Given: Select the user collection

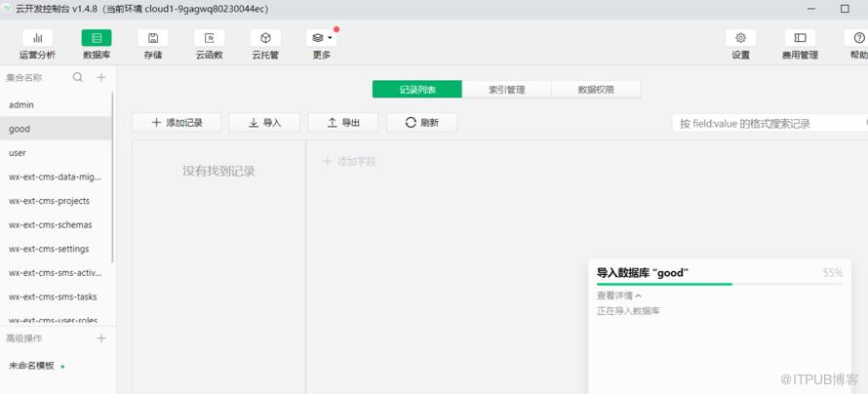Looking at the screenshot, I should [56, 153].
